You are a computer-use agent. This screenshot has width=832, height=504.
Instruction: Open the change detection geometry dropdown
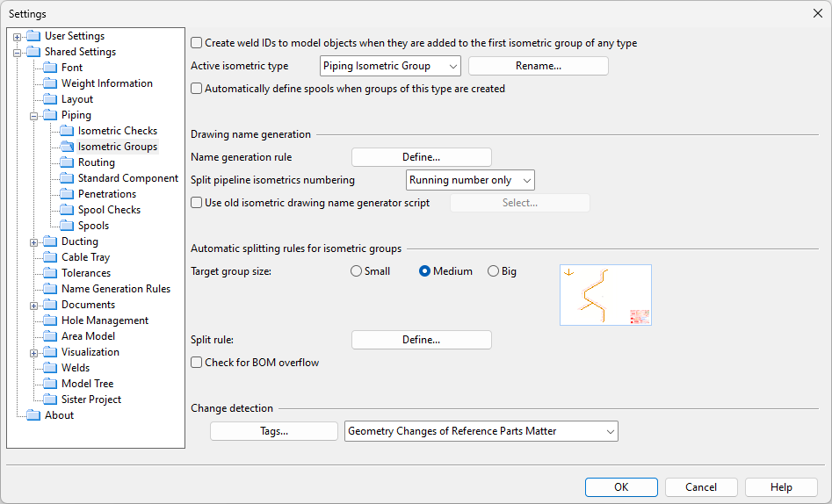481,431
